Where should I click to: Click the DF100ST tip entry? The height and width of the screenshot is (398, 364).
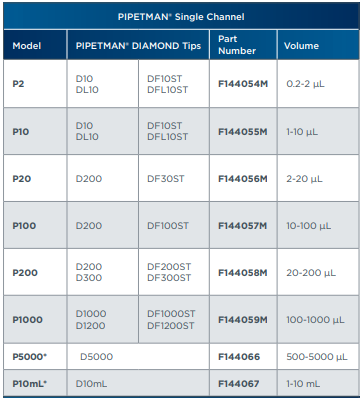(x=168, y=226)
